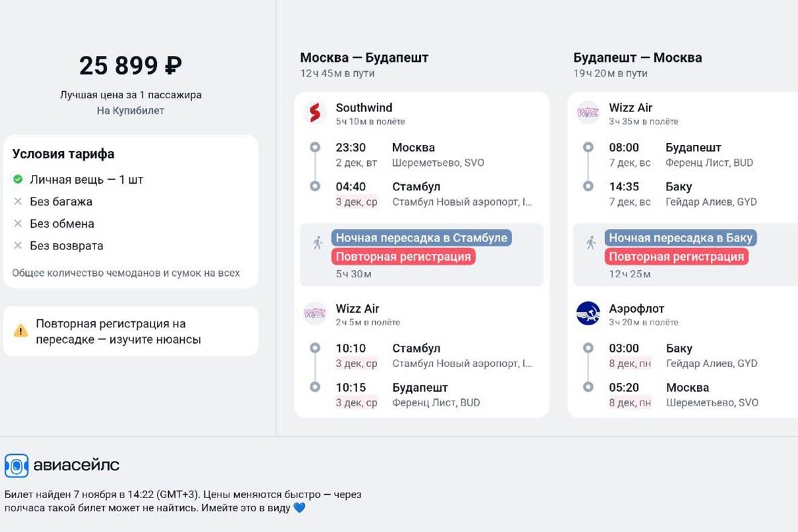Click the Москва — Будапешт route heading

[x=364, y=58]
